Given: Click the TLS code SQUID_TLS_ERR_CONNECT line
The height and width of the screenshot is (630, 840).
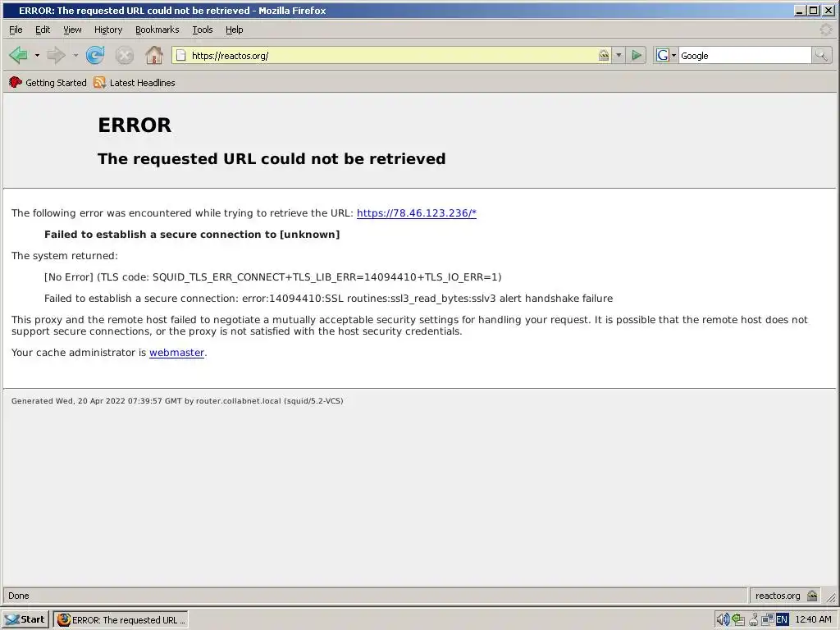Looking at the screenshot, I should pyautogui.click(x=272, y=277).
